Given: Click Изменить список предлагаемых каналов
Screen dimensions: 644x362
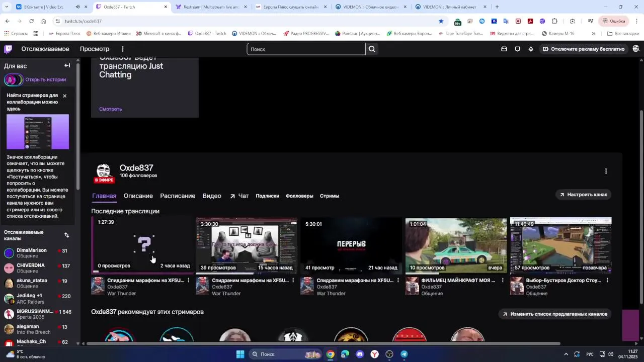Looking at the screenshot, I should (555, 314).
